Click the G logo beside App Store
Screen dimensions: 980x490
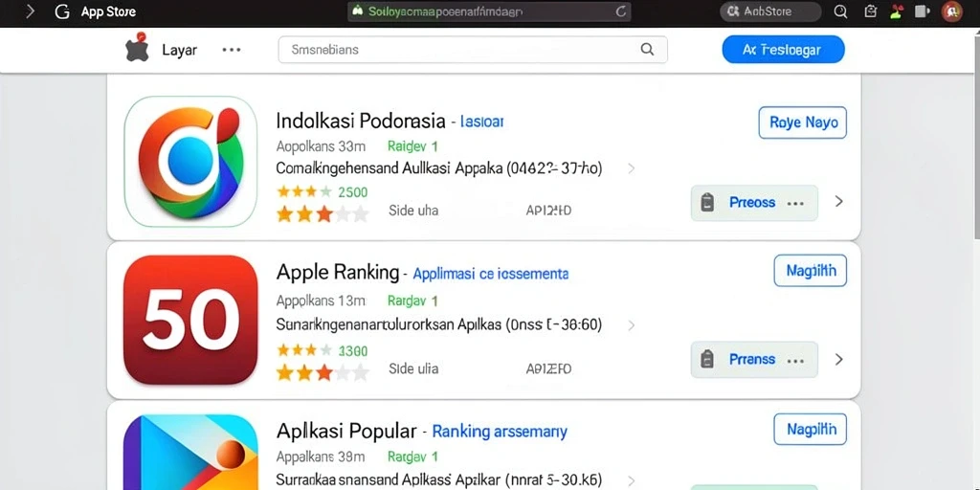click(x=61, y=11)
